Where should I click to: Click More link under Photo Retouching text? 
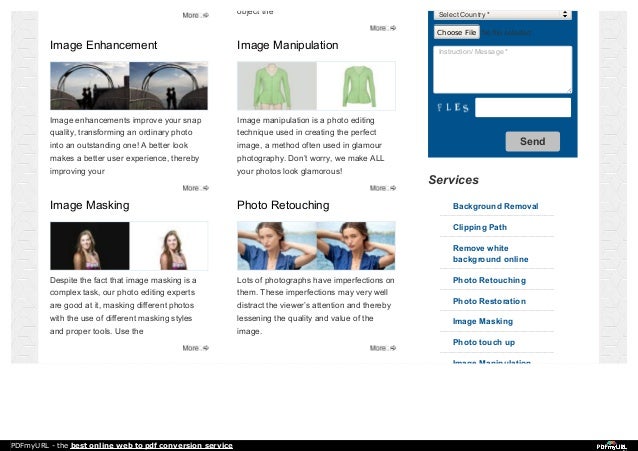(x=383, y=348)
